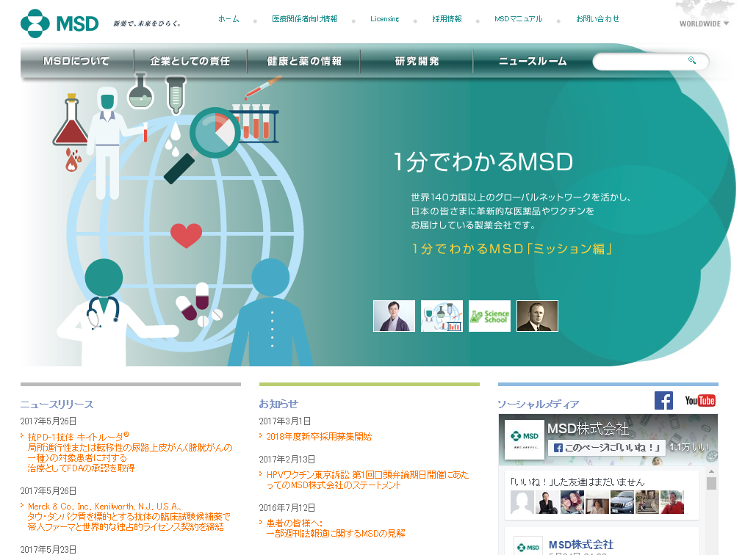Select the lab illustration banner thumbnail
Screen dimensions: 756x555
tap(442, 316)
